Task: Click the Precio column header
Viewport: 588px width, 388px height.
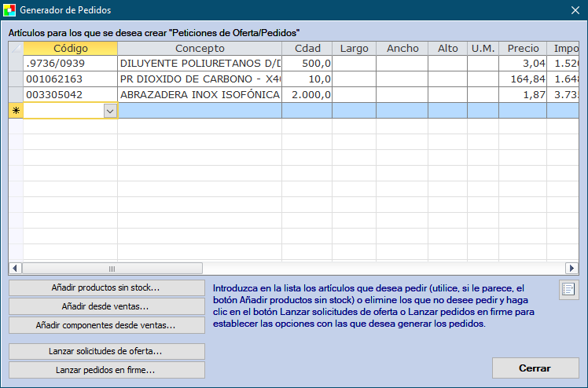Action: [x=523, y=49]
